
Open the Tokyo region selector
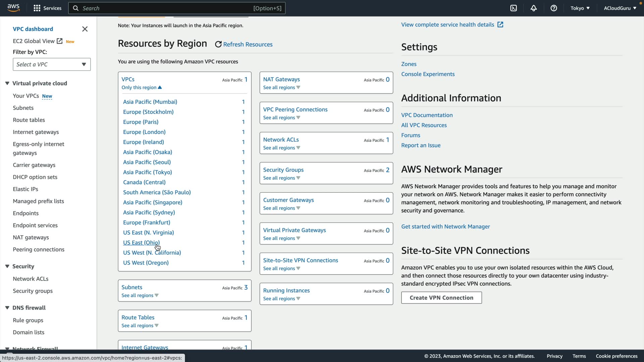[x=580, y=8]
